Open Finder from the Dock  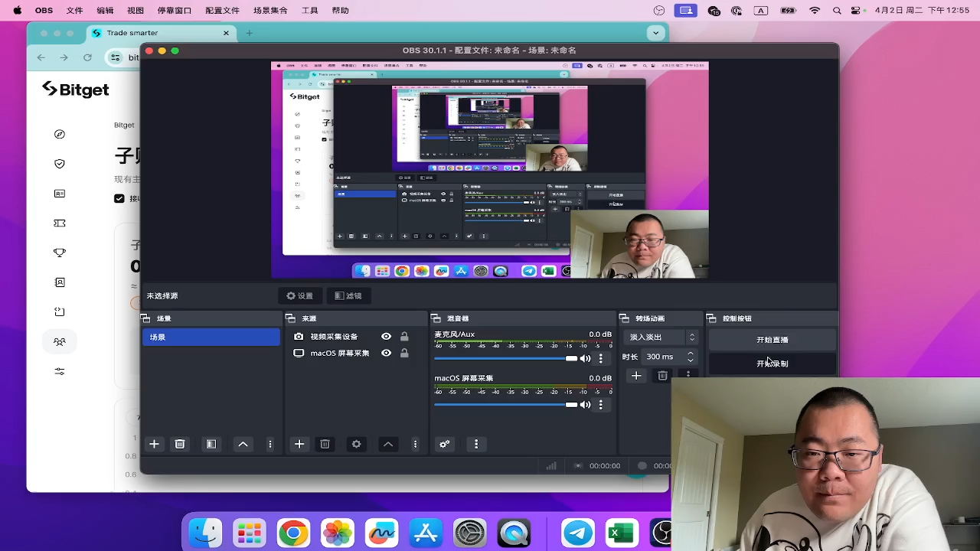click(205, 533)
